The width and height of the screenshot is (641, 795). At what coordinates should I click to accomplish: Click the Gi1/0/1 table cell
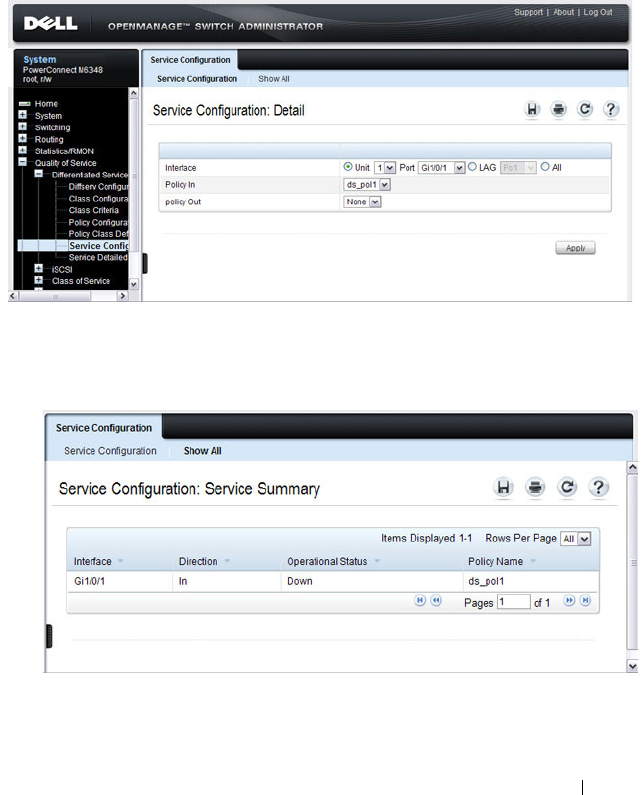pos(89,581)
